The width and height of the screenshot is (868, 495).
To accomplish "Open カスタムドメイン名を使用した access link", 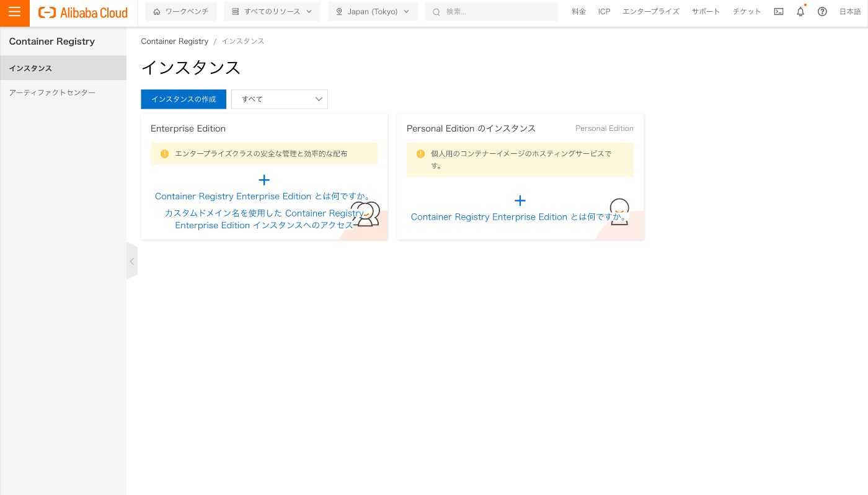I will pos(264,219).
